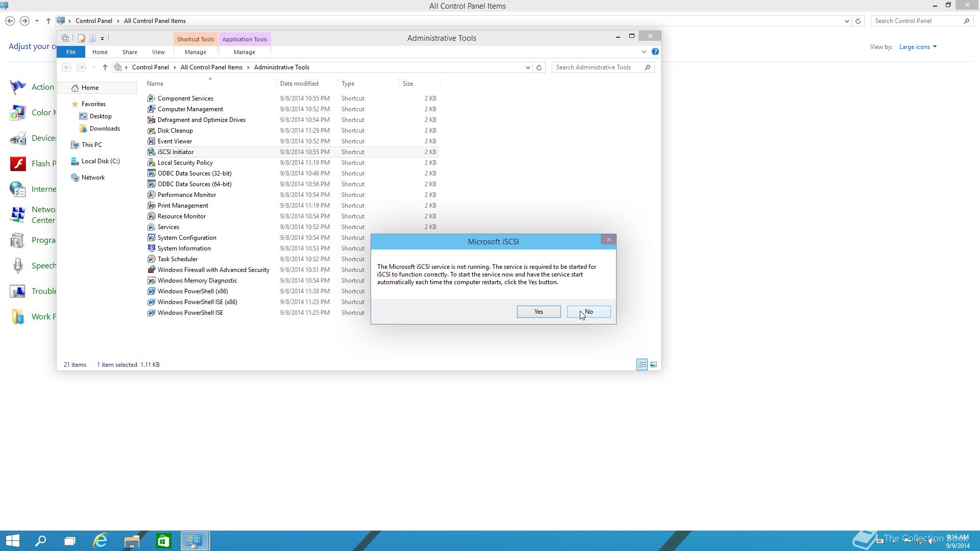Viewport: 980px width, 551px height.
Task: Open Internet Explorer from the taskbar
Action: [x=101, y=541]
